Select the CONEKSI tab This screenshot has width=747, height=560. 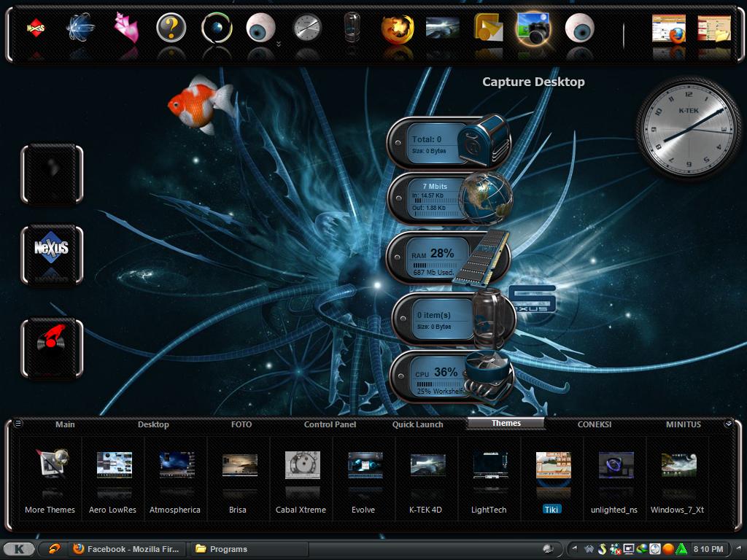click(595, 424)
